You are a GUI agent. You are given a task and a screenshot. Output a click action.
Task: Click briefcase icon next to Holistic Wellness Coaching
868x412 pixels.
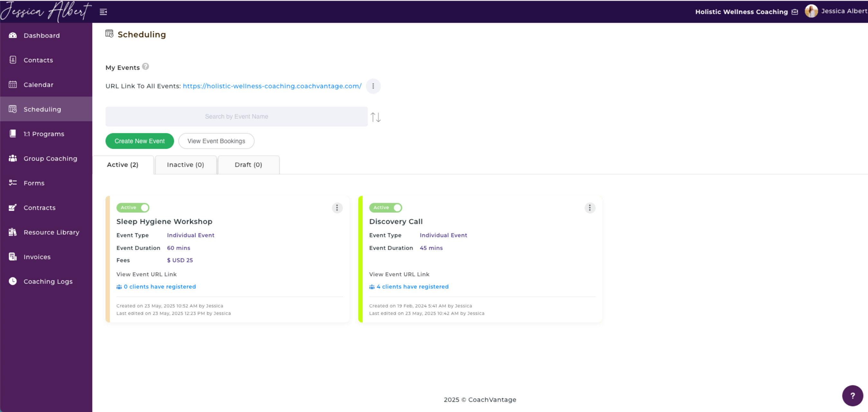point(795,12)
